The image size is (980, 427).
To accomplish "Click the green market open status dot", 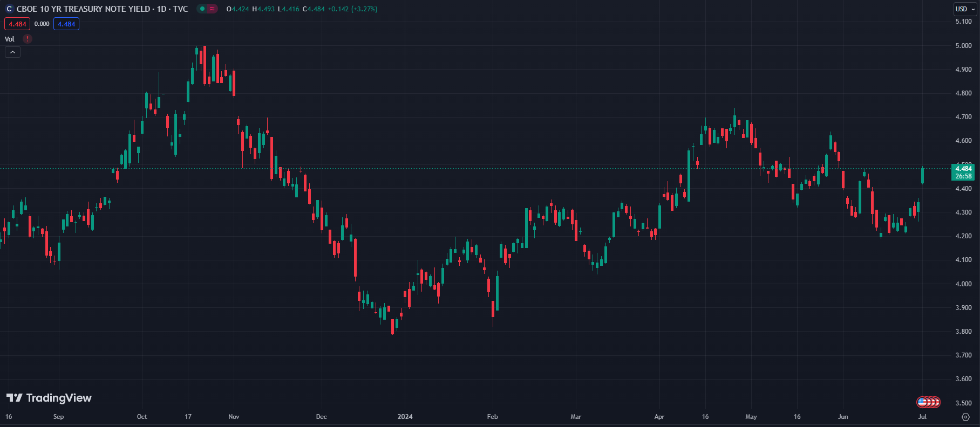I will (202, 9).
